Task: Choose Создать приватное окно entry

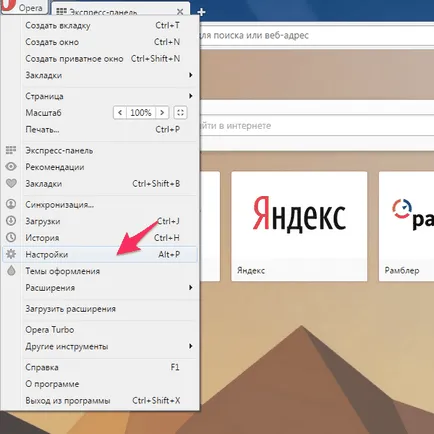Action: 100,59
